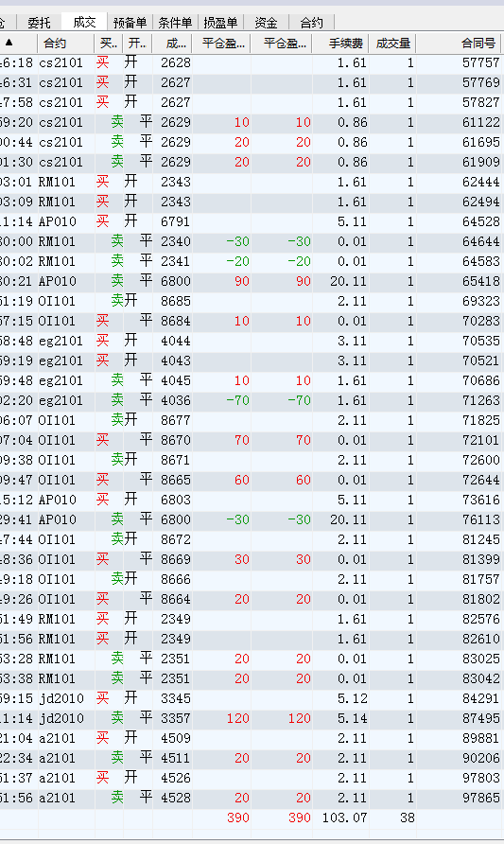Open the 合约 tab at the end
Image resolution: width=504 pixels, height=844 pixels.
311,23
